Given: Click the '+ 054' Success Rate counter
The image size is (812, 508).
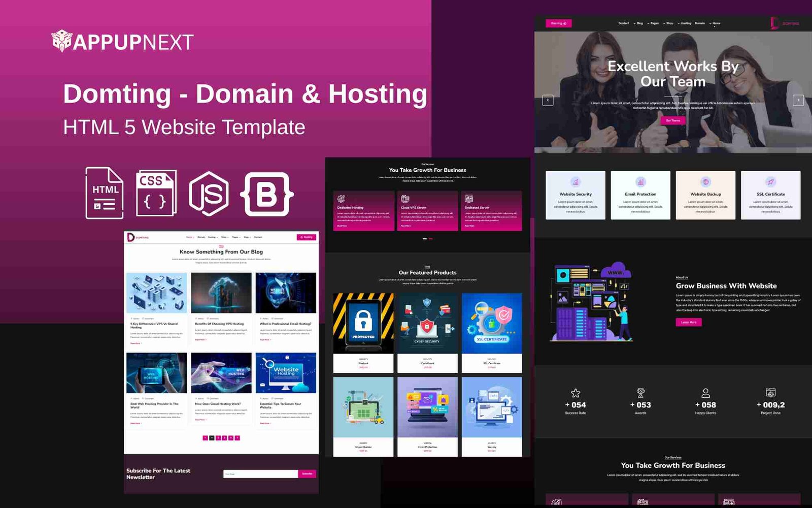Looking at the screenshot, I should [x=576, y=405].
